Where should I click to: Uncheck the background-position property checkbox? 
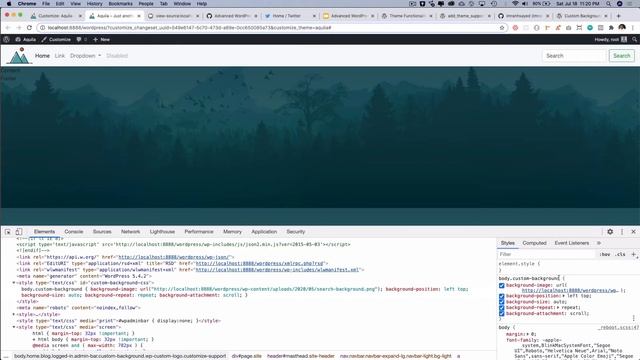pos(502,296)
